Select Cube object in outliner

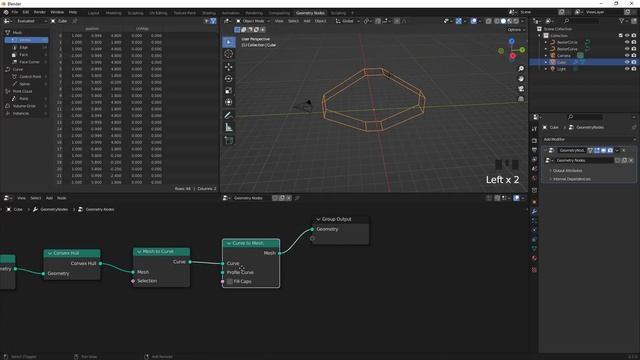[562, 62]
